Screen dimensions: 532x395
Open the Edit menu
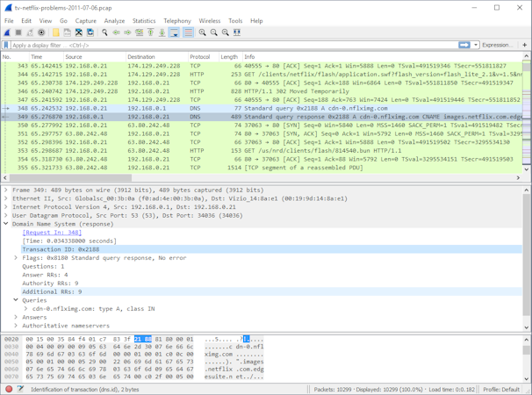coord(26,21)
